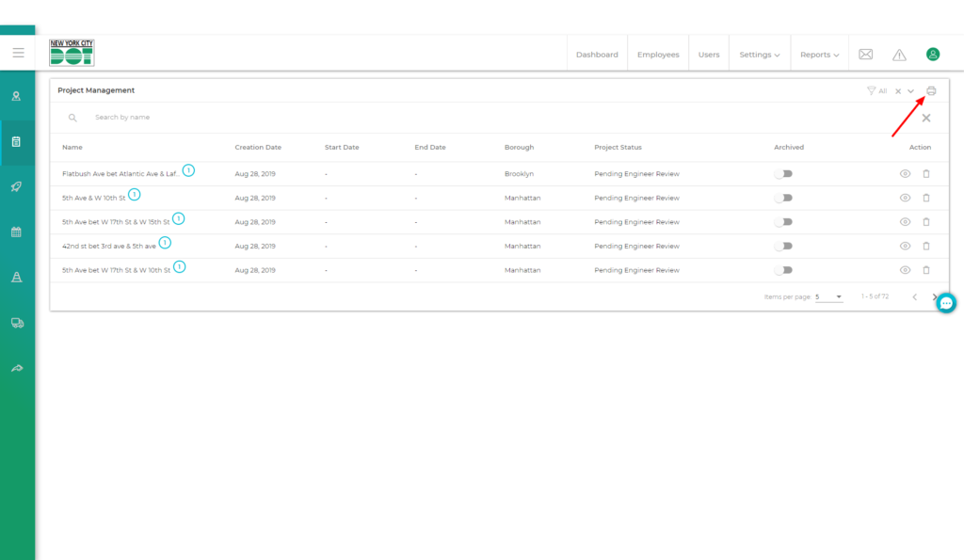
Task: Delete the Flatbush Ave project with trash icon
Action: coord(926,174)
